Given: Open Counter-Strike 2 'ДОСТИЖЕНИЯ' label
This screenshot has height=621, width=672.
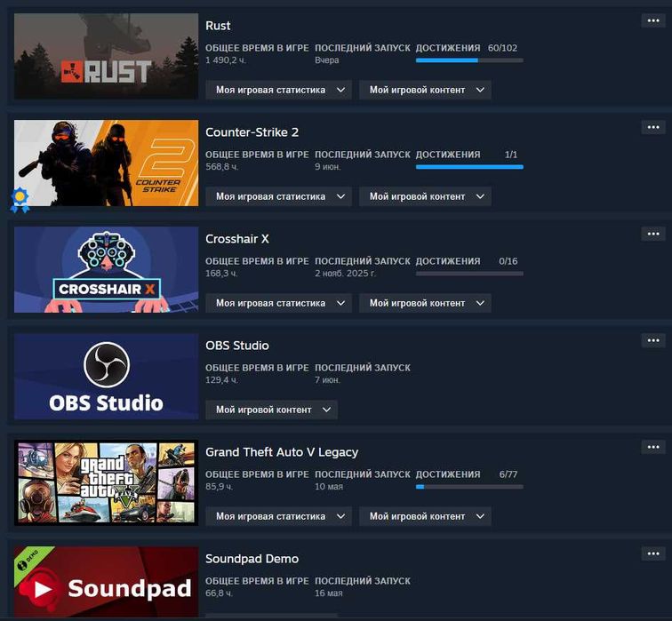Looking at the screenshot, I should click(448, 155).
